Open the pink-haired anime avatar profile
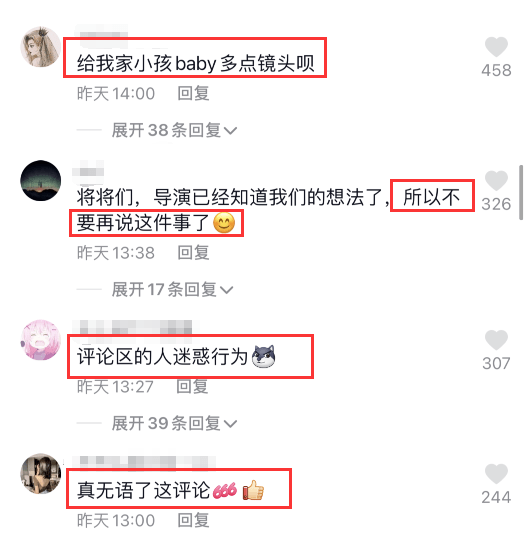The image size is (524, 548). tap(41, 340)
